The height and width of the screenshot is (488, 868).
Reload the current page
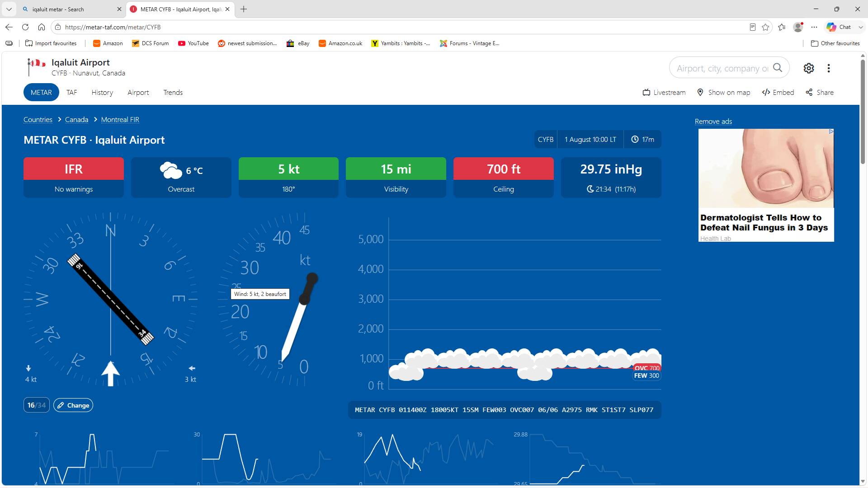25,27
